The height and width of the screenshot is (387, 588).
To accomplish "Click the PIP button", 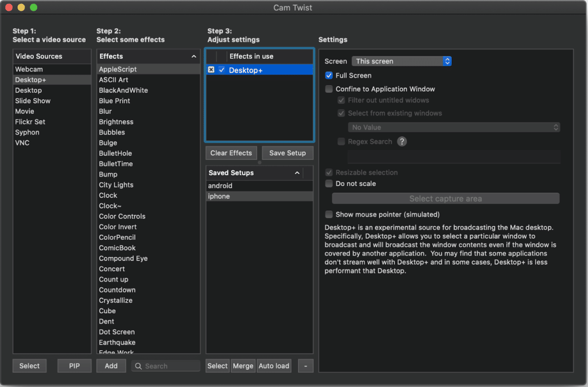I will [x=74, y=366].
